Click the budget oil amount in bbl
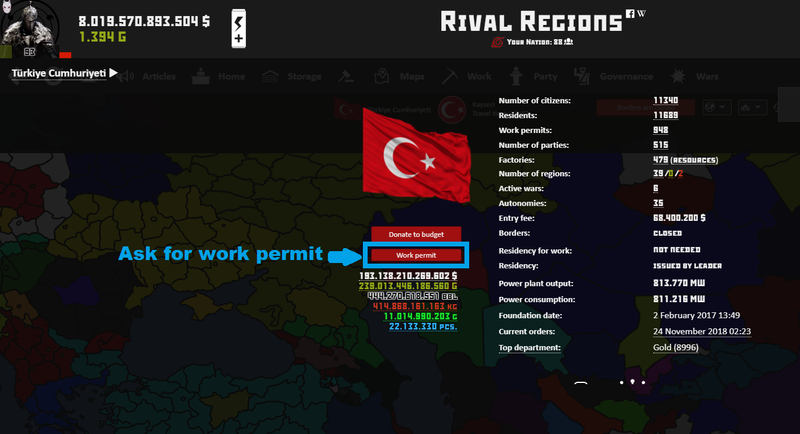 [412, 296]
